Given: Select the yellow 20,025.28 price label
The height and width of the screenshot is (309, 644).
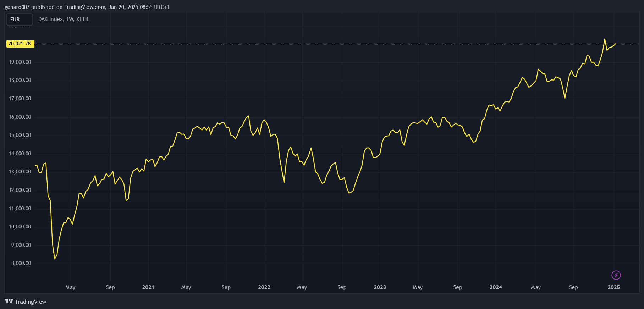Looking at the screenshot, I should (x=20, y=44).
